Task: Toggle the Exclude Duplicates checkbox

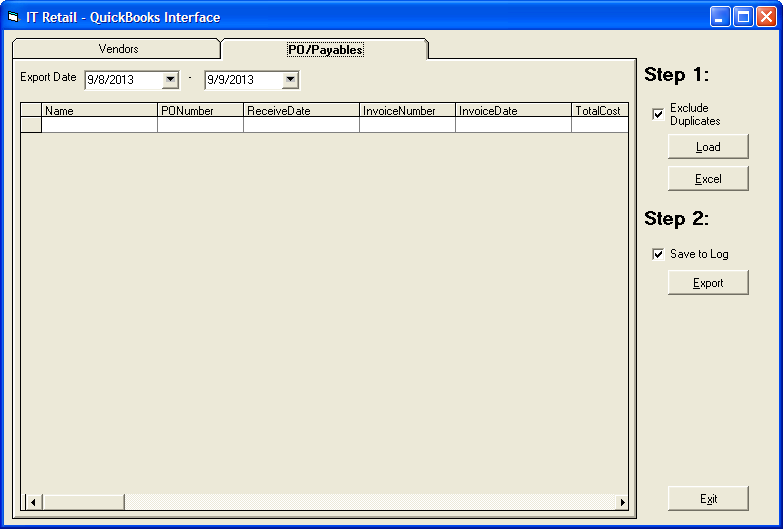Action: click(x=658, y=114)
